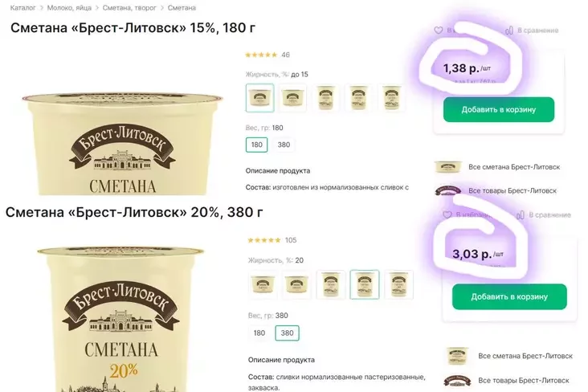This screenshot has height=392, width=588.
Task: Open 'Сметана, творог' breadcrumb category
Action: point(133,7)
